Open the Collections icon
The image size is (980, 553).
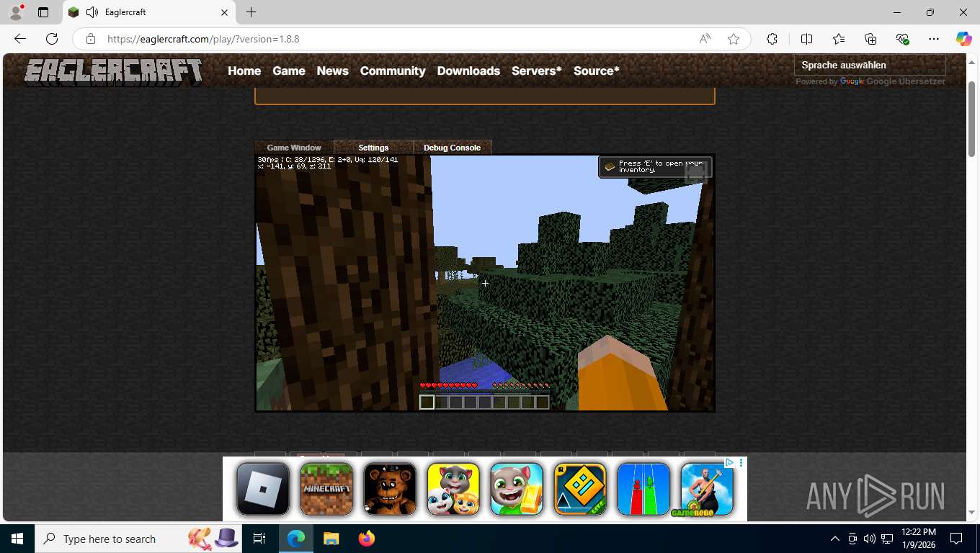(x=870, y=39)
